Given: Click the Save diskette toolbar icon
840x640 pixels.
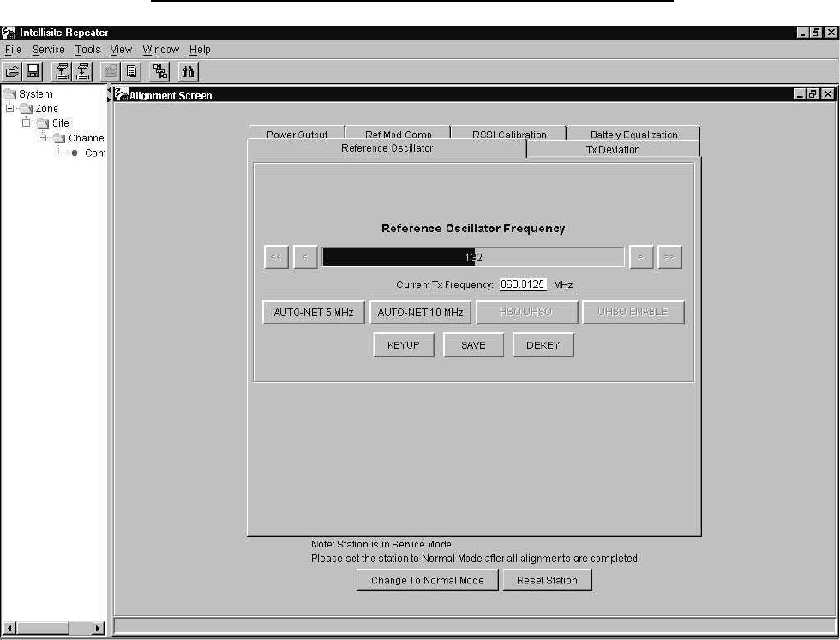Looking at the screenshot, I should pyautogui.click(x=33, y=71).
